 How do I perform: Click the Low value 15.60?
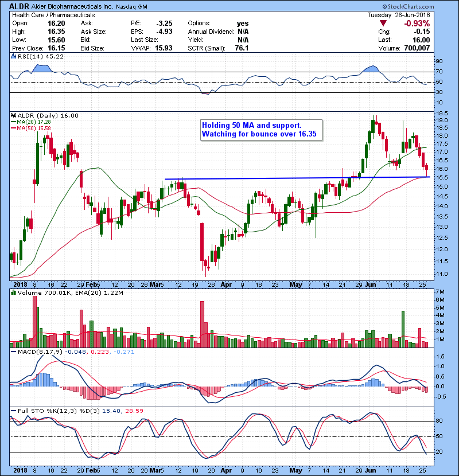click(x=56, y=40)
